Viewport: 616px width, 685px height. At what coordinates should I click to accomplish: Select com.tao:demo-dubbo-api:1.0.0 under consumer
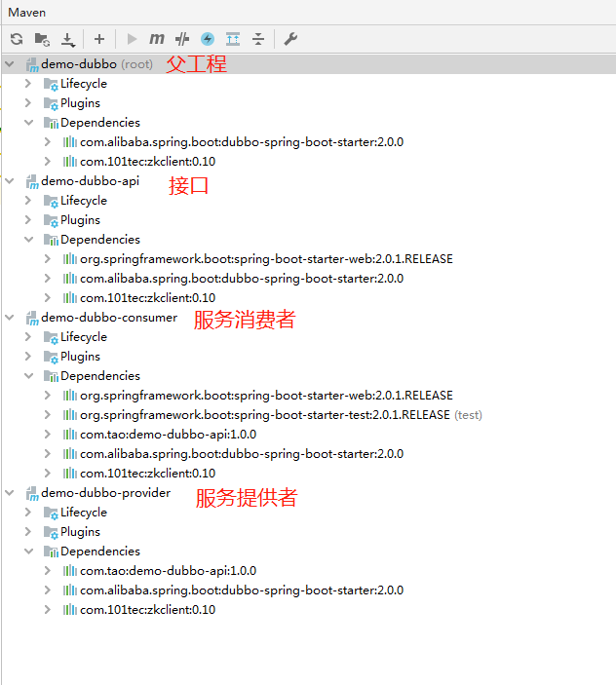[x=169, y=435]
